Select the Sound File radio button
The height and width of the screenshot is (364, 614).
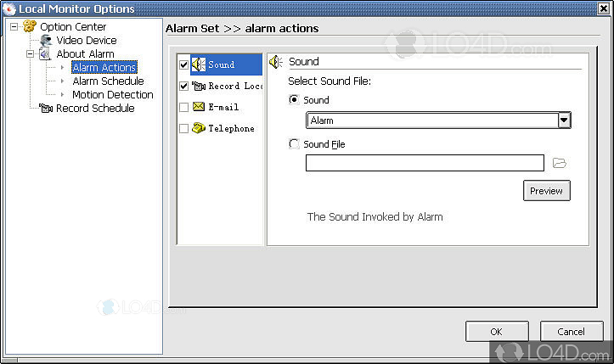click(294, 144)
